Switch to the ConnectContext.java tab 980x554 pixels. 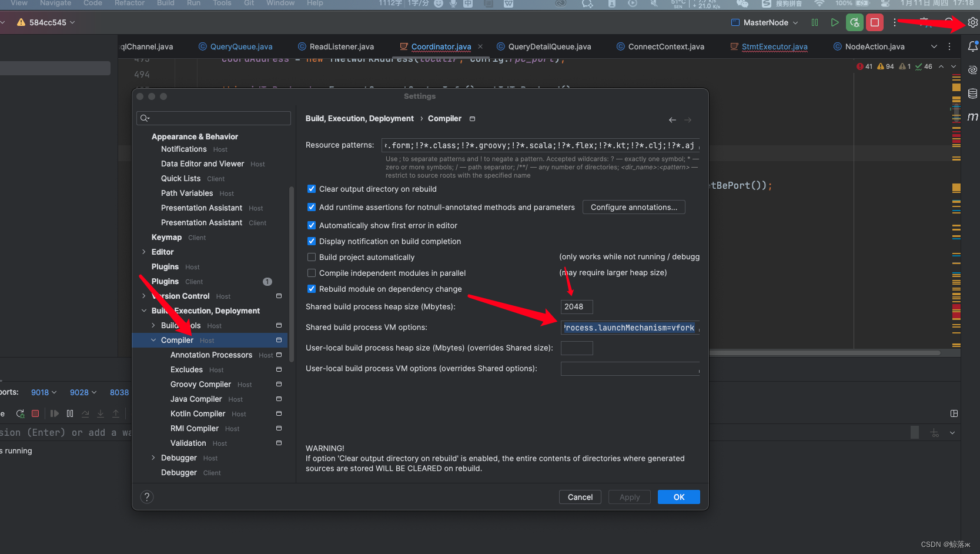[x=660, y=46]
